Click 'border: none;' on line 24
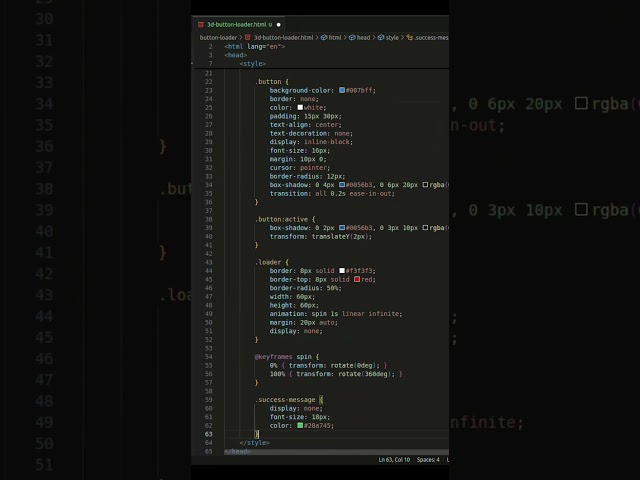 [x=294, y=99]
